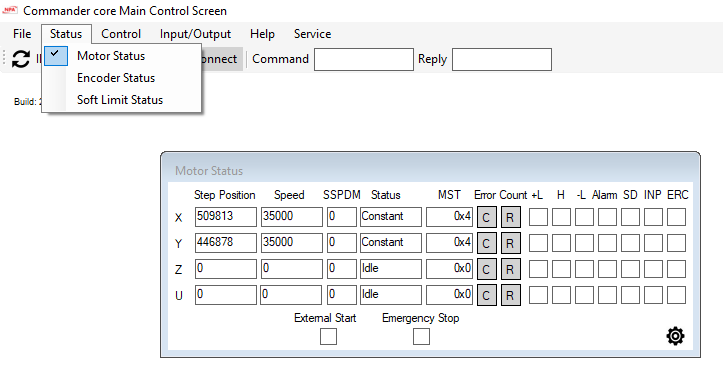This screenshot has height=383, width=723.
Task: Toggle the Emergency Stop checkbox
Action: click(421, 336)
